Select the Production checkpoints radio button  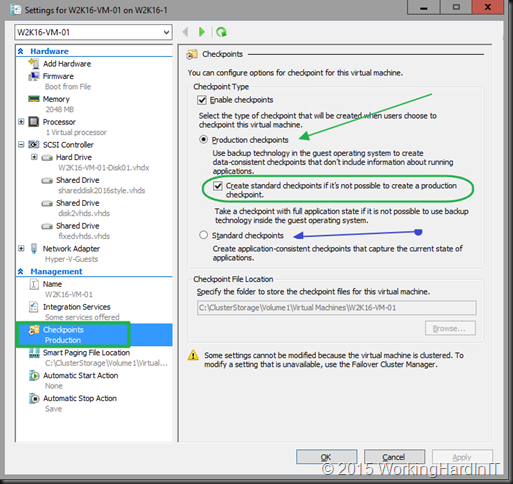pos(203,139)
